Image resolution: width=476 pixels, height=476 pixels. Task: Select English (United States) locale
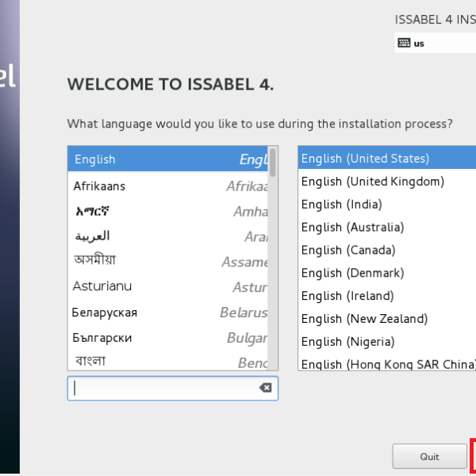[x=386, y=159]
